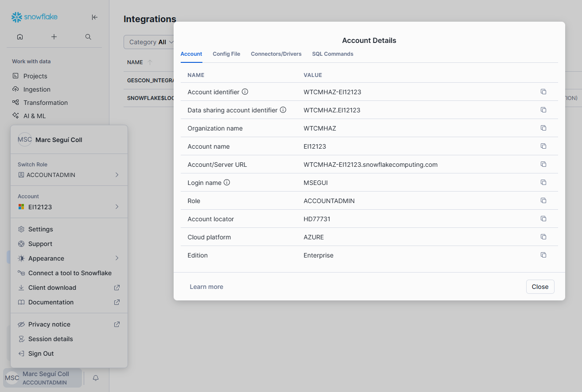
Task: Select Sign Out from user menu
Action: [41, 354]
